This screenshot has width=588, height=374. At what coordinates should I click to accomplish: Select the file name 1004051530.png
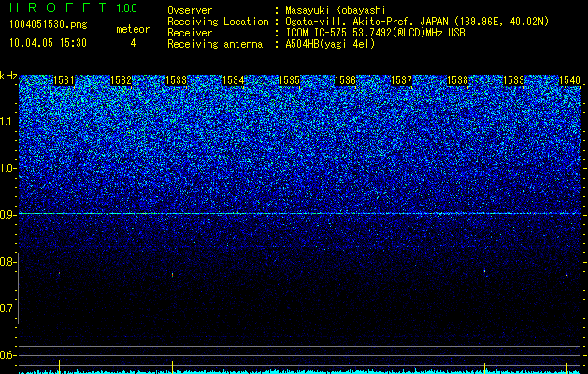48,24
